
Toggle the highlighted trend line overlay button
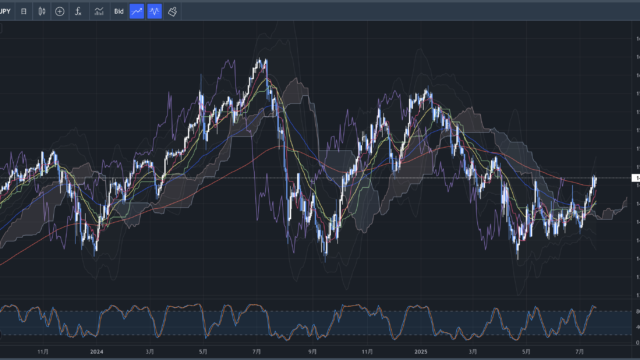(x=137, y=11)
